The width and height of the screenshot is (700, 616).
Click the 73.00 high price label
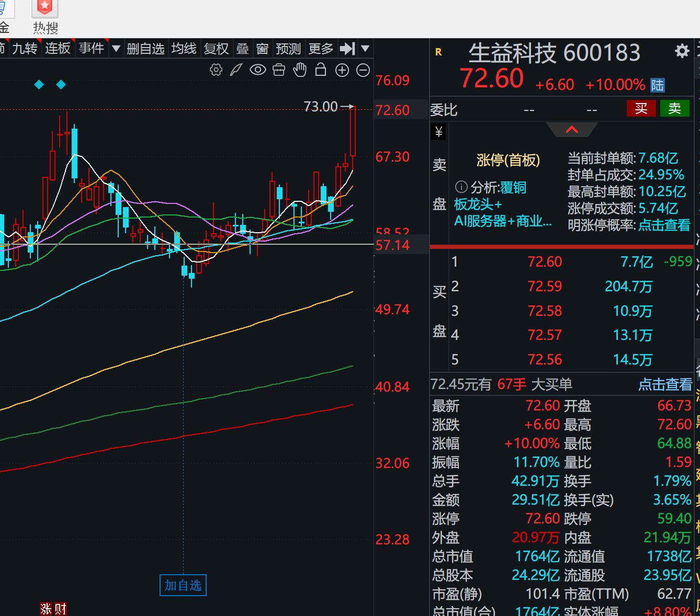[x=321, y=107]
